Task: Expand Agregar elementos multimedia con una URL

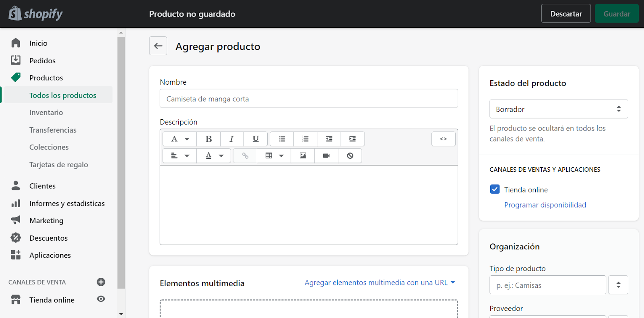Action: coord(380,283)
